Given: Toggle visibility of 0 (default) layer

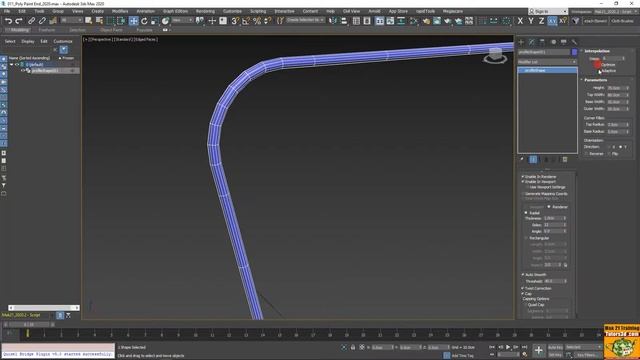Looking at the screenshot, I should (x=17, y=64).
